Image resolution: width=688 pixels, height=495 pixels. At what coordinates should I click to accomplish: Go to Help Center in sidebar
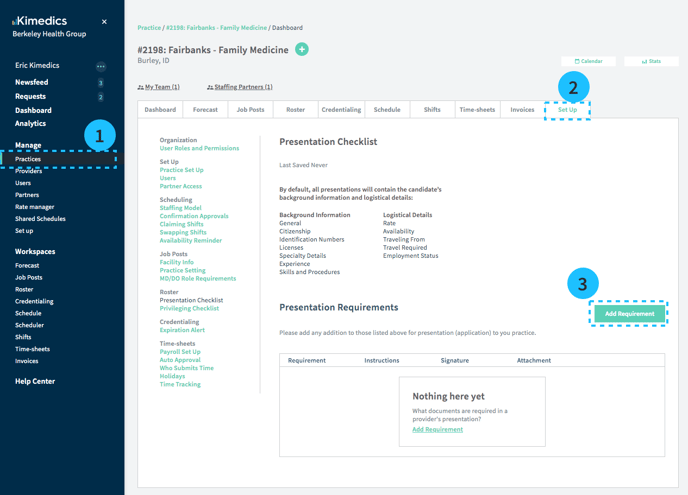tap(35, 381)
